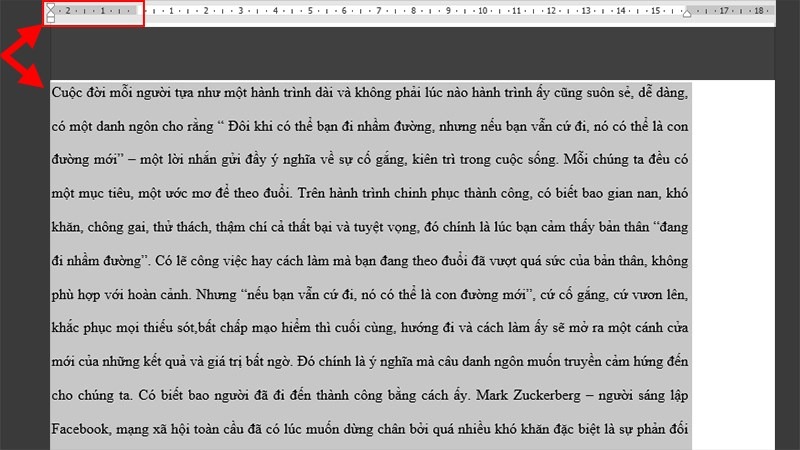This screenshot has width=800, height=450.
Task: Click the phrase "cho chúng ta"
Action: (x=92, y=395)
